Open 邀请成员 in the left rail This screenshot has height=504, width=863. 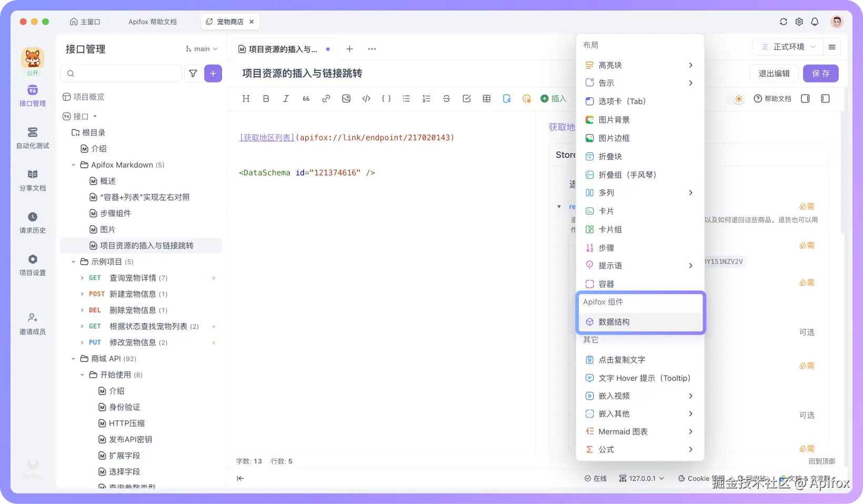pyautogui.click(x=33, y=324)
